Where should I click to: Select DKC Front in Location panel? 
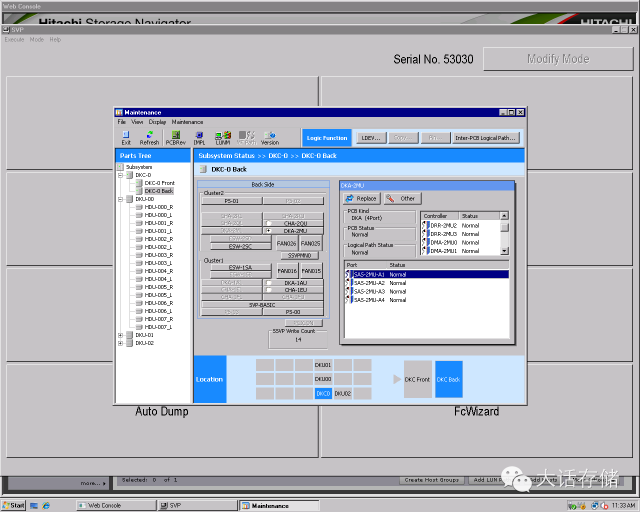pos(417,379)
